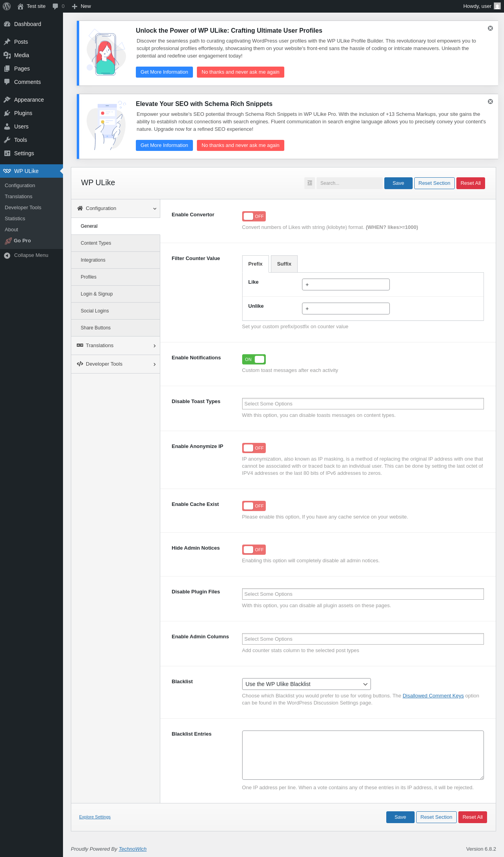Image resolution: width=504 pixels, height=857 pixels.
Task: Switch to the Prefix tab
Action: point(255,264)
